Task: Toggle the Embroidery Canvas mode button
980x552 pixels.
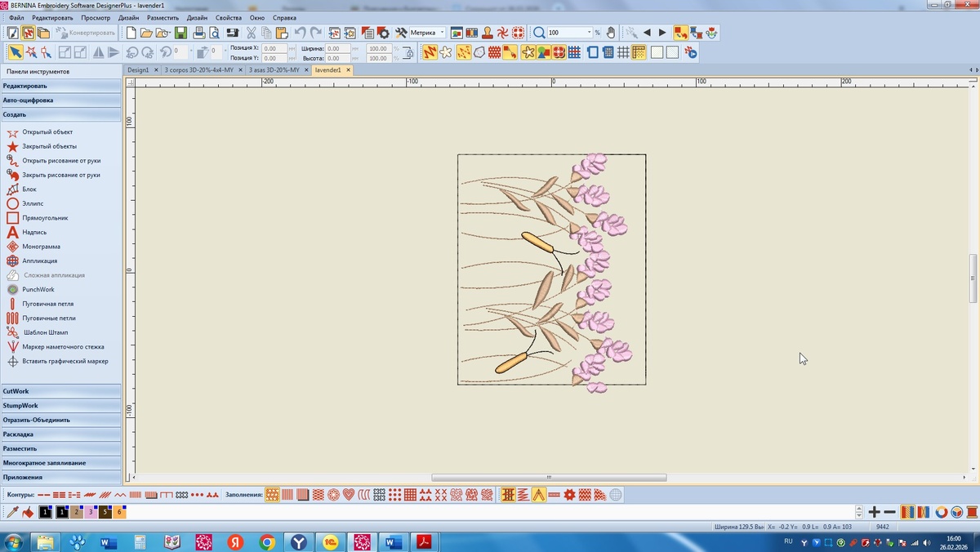Action: click(x=28, y=33)
